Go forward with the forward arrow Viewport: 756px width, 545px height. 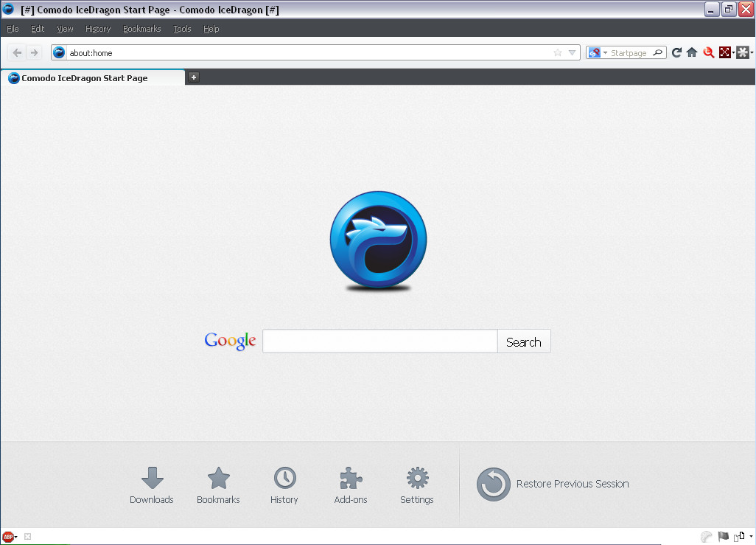point(34,52)
